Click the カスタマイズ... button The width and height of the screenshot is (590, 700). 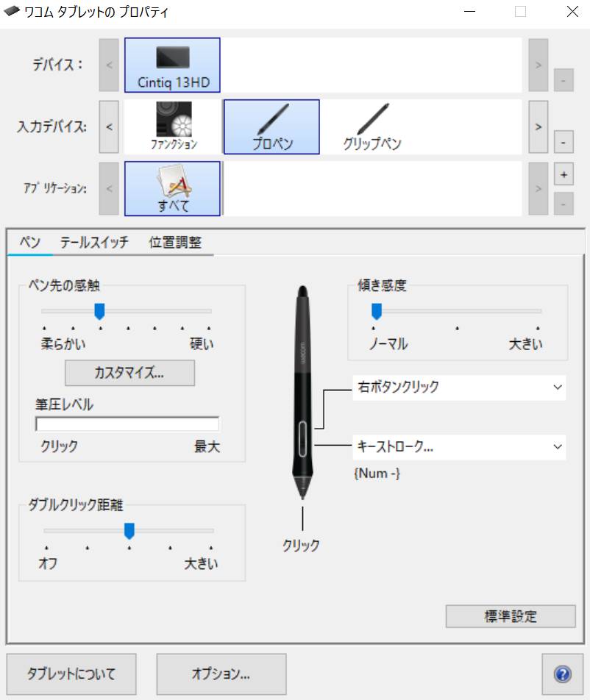(x=129, y=373)
